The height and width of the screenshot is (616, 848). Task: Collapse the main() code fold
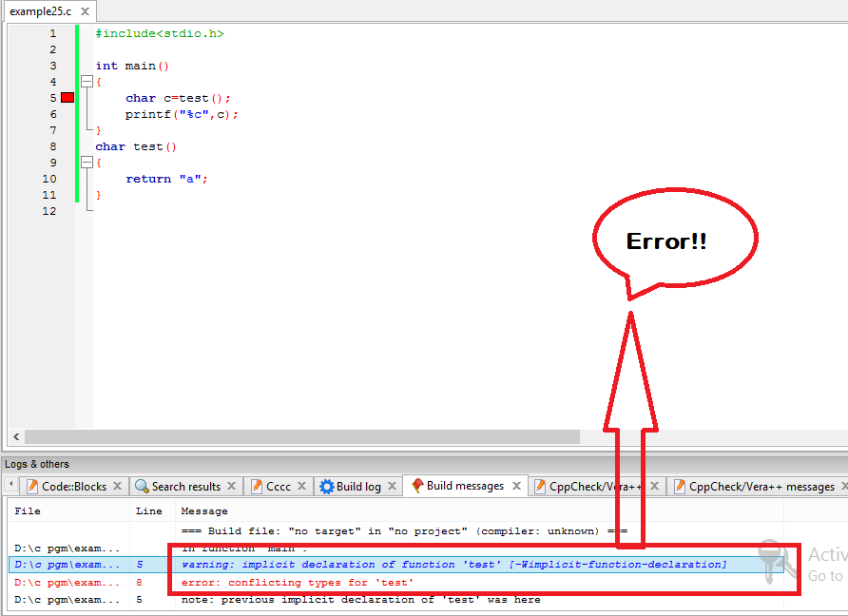(x=86, y=81)
